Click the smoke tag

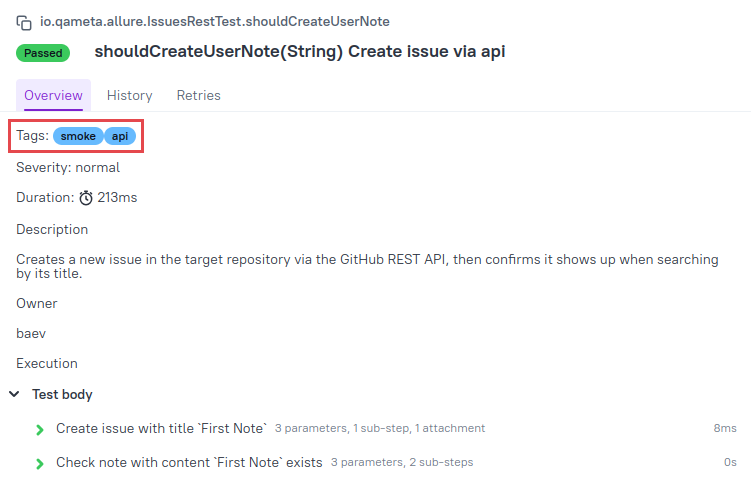coord(78,137)
